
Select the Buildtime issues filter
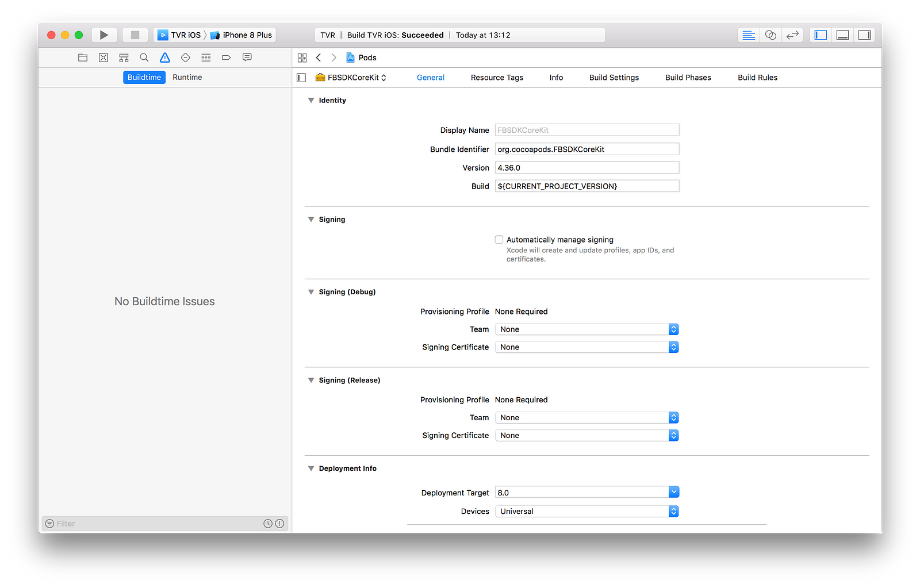coord(144,78)
